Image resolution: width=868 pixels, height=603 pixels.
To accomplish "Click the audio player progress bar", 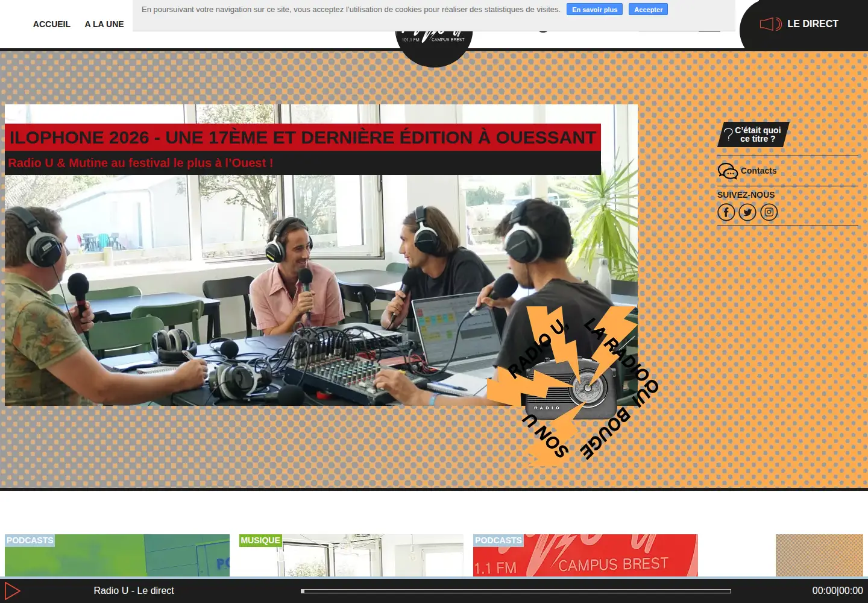I will (x=516, y=591).
